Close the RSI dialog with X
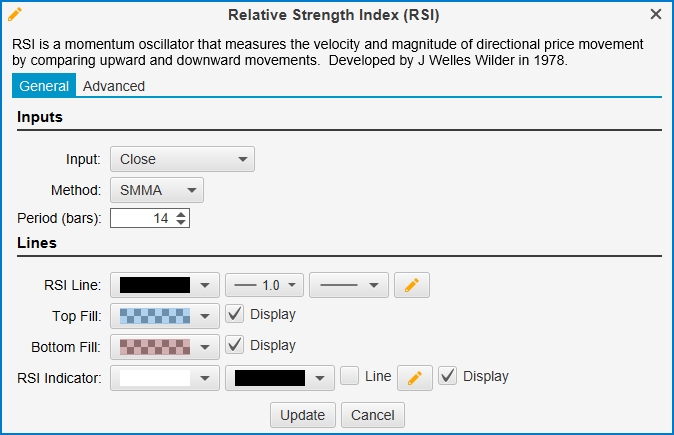The height and width of the screenshot is (435, 674). 656,14
